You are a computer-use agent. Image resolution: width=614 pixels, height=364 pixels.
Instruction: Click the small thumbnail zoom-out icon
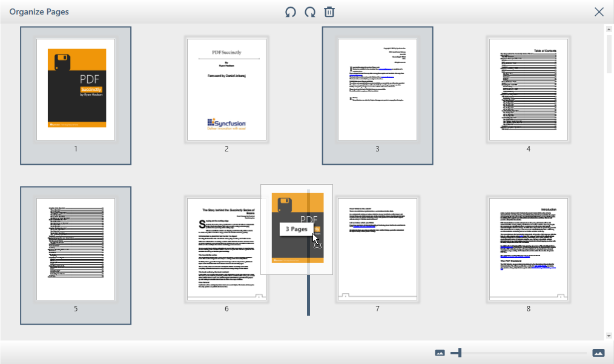(440, 353)
